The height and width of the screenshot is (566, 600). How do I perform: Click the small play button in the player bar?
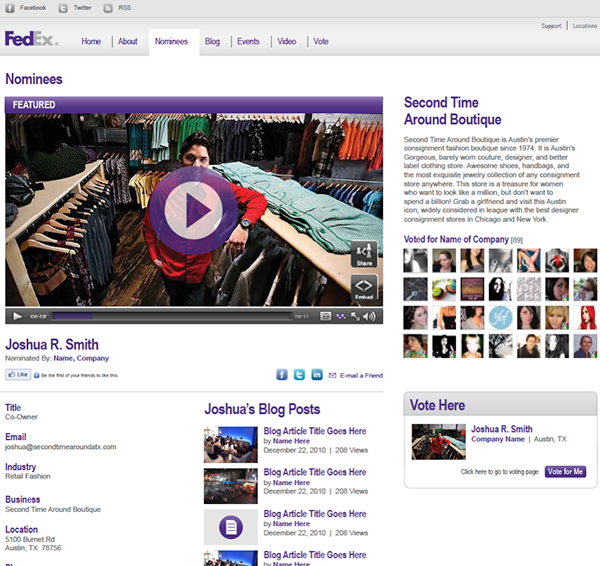[x=17, y=316]
